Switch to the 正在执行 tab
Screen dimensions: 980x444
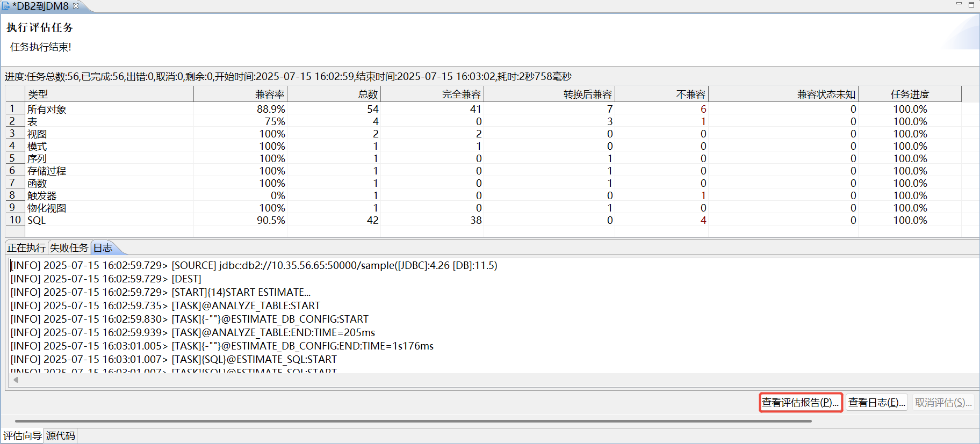(26, 248)
